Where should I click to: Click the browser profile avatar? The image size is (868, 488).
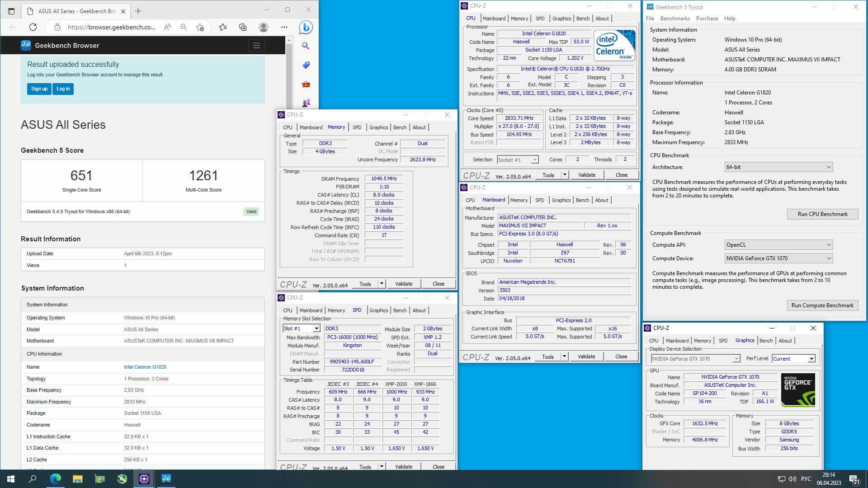[264, 27]
